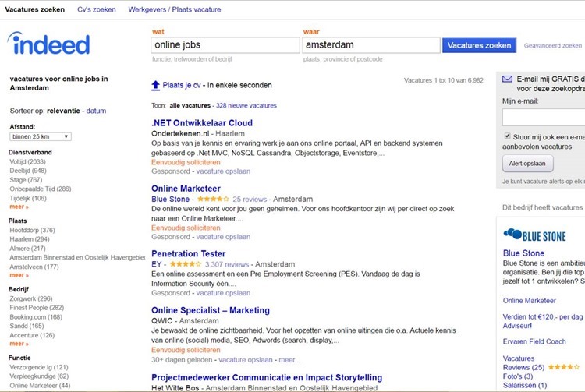Viewport: 585px width, 392px height.
Task: Filter by function 'Verpleegkundige (62)'
Action: click(39, 376)
